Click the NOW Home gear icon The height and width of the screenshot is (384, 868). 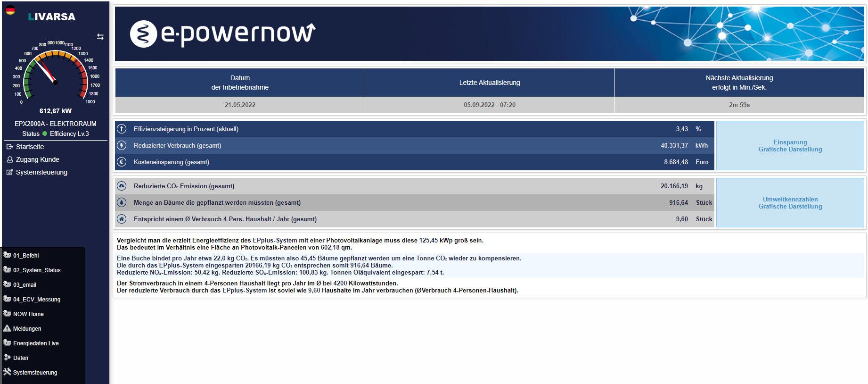[x=7, y=314]
